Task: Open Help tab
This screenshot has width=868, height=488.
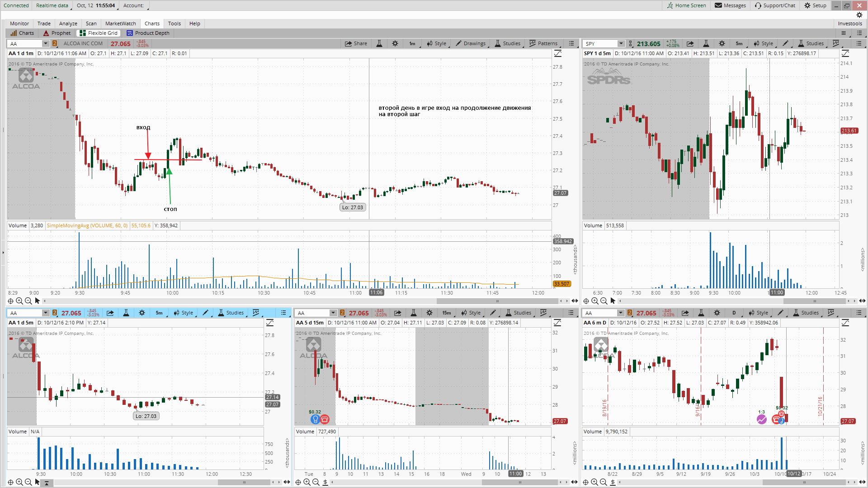Action: click(x=195, y=23)
